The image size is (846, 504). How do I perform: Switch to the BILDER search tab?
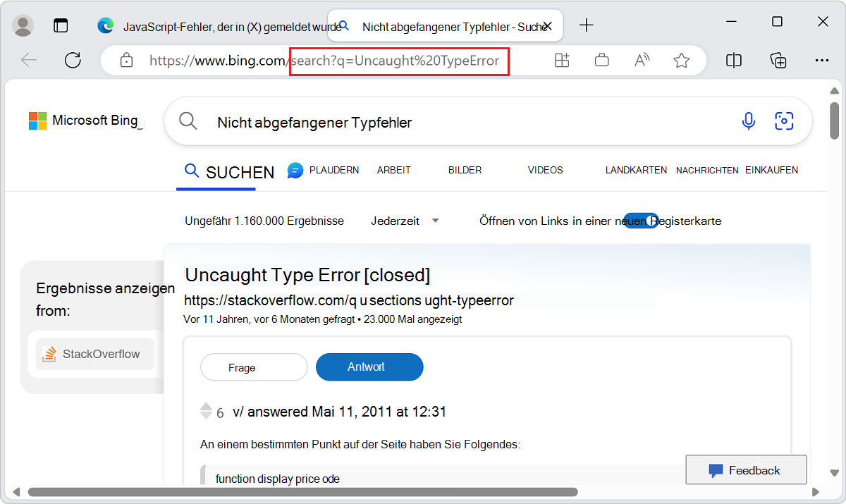[465, 170]
